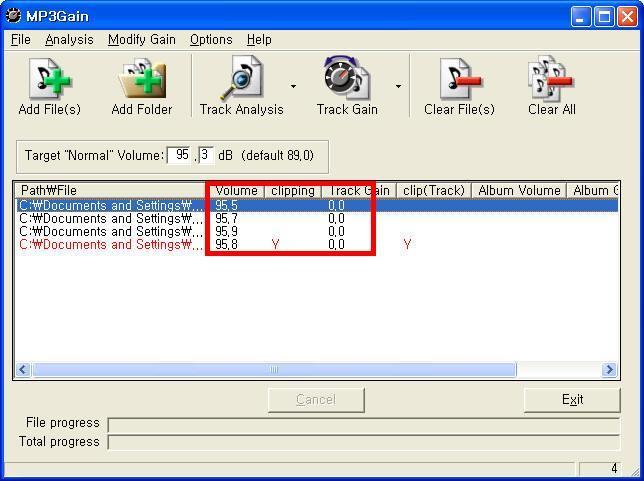Click the horizontal scrollbar thumb
644x481 pixels.
[x=274, y=369]
